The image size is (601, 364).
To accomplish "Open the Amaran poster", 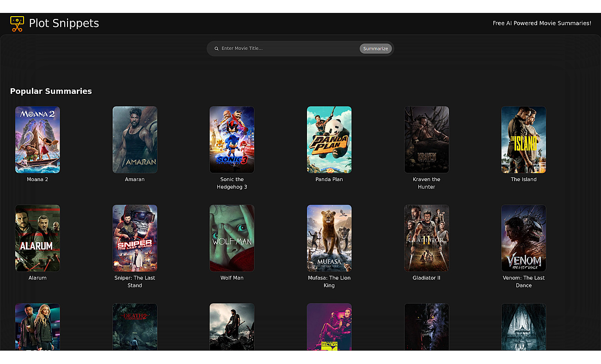I will click(135, 140).
